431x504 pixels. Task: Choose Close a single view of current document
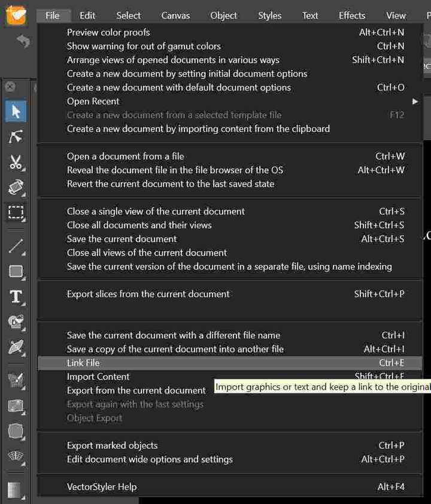point(230,211)
